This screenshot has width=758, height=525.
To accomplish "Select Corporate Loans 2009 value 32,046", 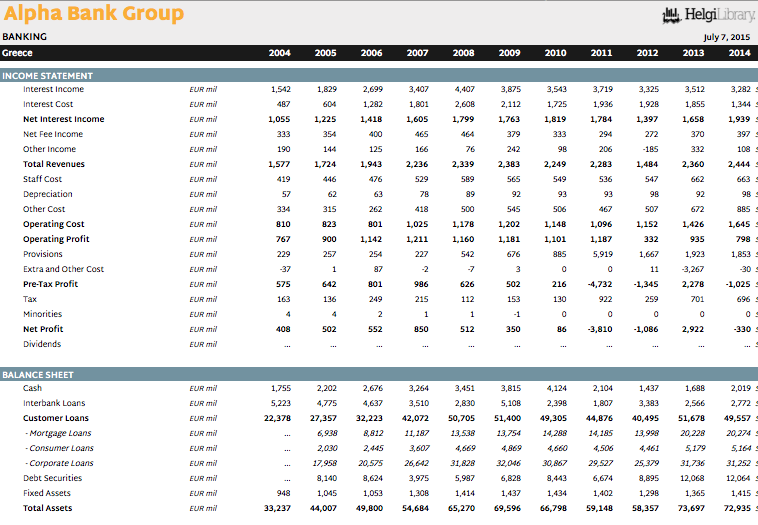I will 509,463.
